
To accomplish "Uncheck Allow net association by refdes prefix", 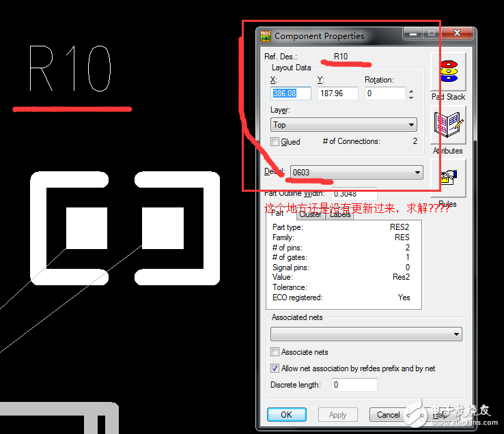I will click(x=275, y=368).
